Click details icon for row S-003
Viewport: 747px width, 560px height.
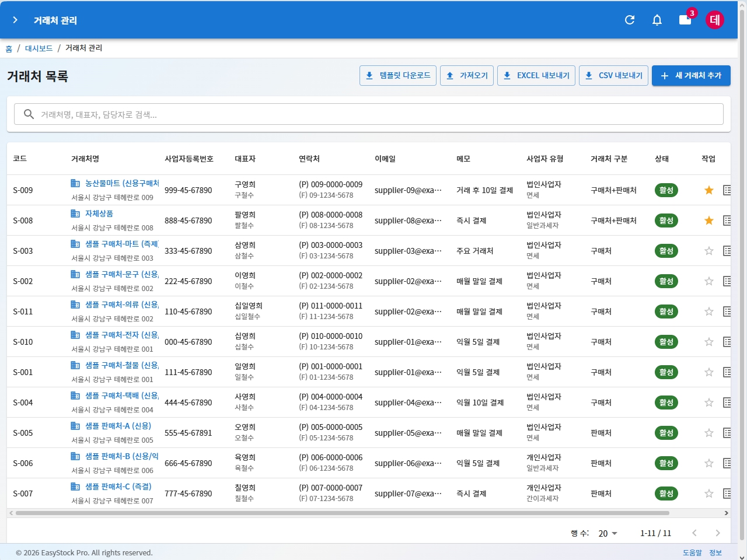click(727, 251)
